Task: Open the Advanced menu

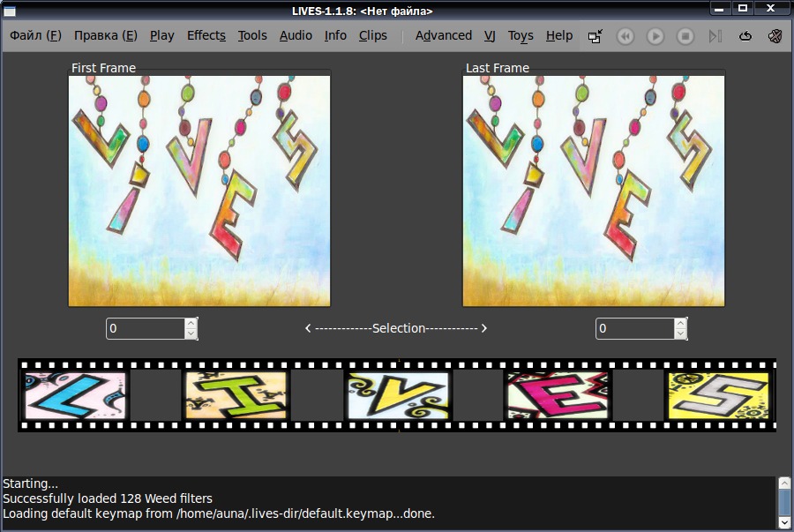Action: pyautogui.click(x=444, y=35)
